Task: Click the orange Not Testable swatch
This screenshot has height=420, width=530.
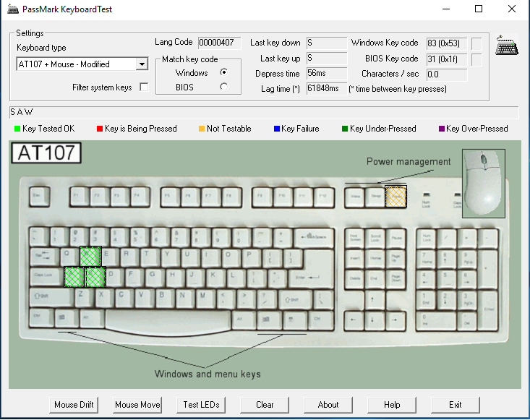Action: pyautogui.click(x=202, y=129)
